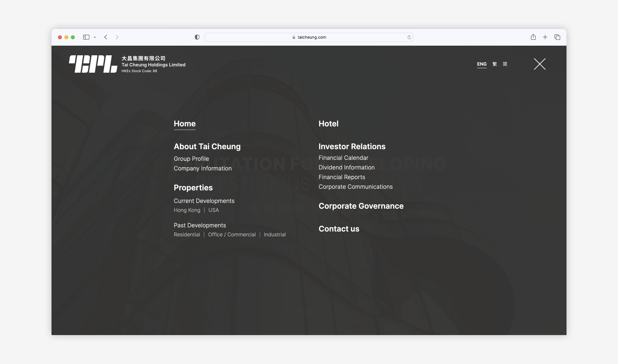Open the Hotel menu item
618x364 pixels.
pyautogui.click(x=328, y=124)
